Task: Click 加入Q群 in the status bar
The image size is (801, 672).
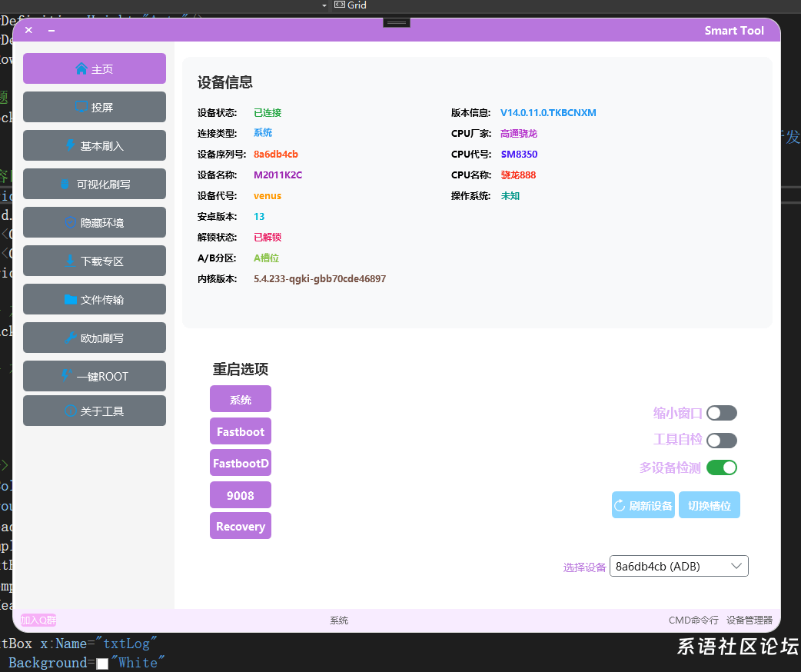Action: [37, 620]
